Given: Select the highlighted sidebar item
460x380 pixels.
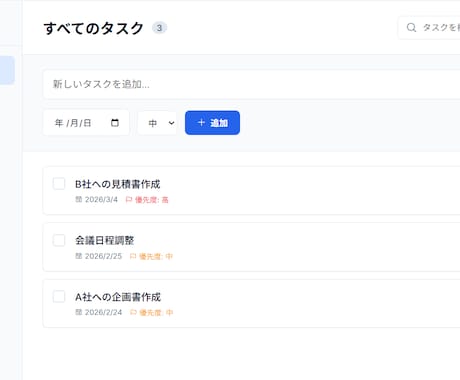Looking at the screenshot, I should click(7, 70).
